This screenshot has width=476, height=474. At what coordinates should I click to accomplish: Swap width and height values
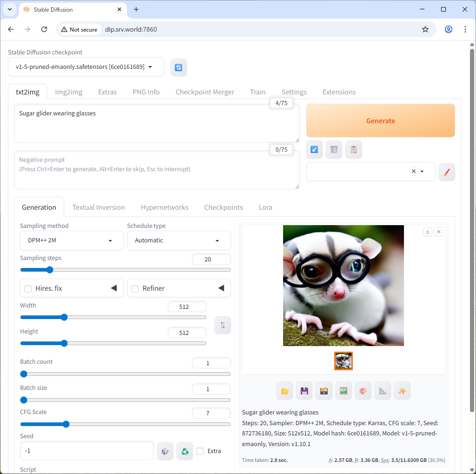pos(222,325)
